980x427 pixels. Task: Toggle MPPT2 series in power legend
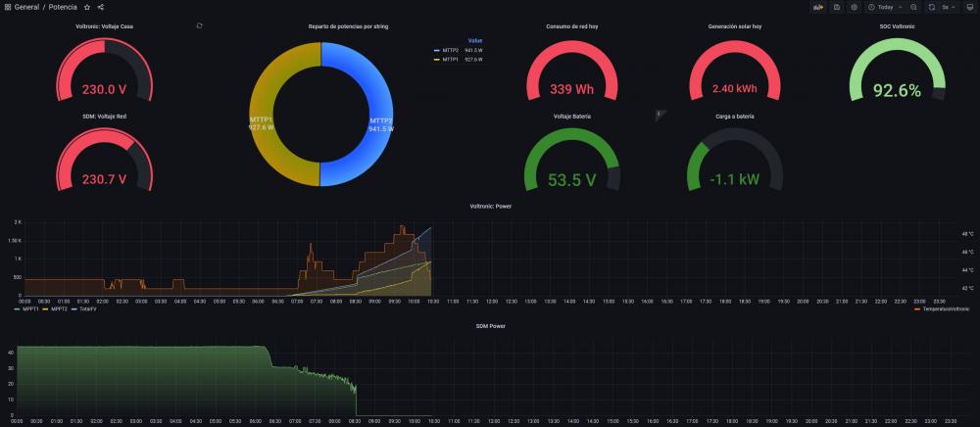pos(59,308)
